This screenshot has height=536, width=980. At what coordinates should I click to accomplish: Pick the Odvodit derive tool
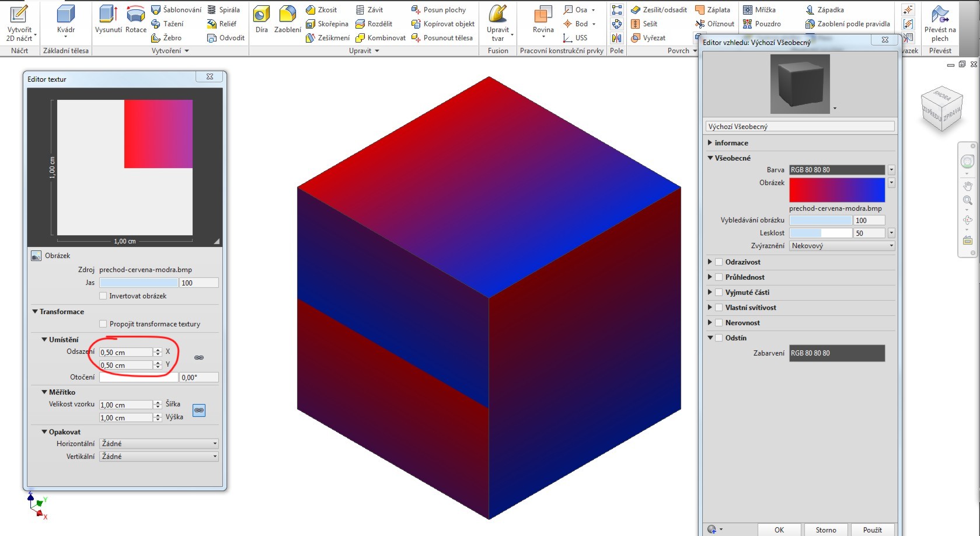click(226, 38)
